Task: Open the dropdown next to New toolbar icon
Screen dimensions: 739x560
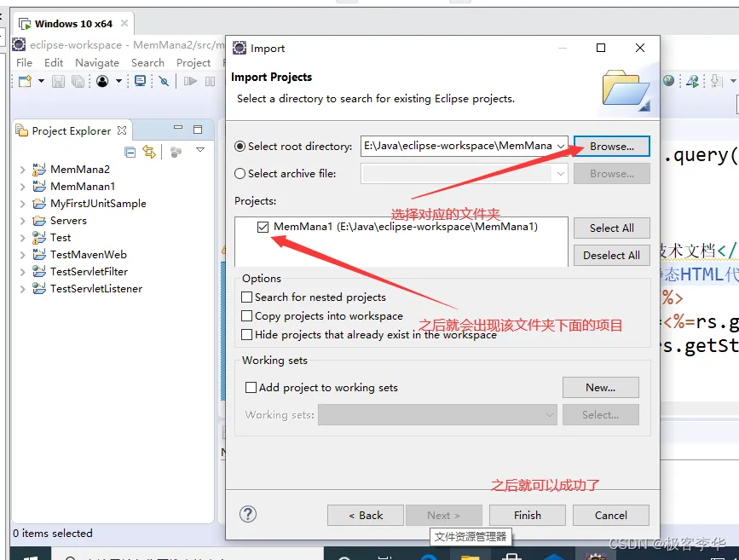Action: [x=41, y=81]
